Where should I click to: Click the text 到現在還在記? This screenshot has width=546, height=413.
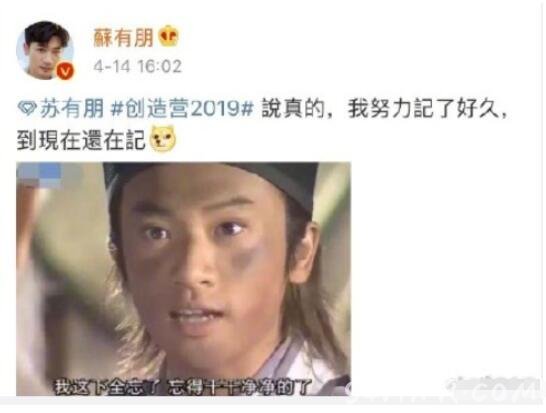(81, 140)
